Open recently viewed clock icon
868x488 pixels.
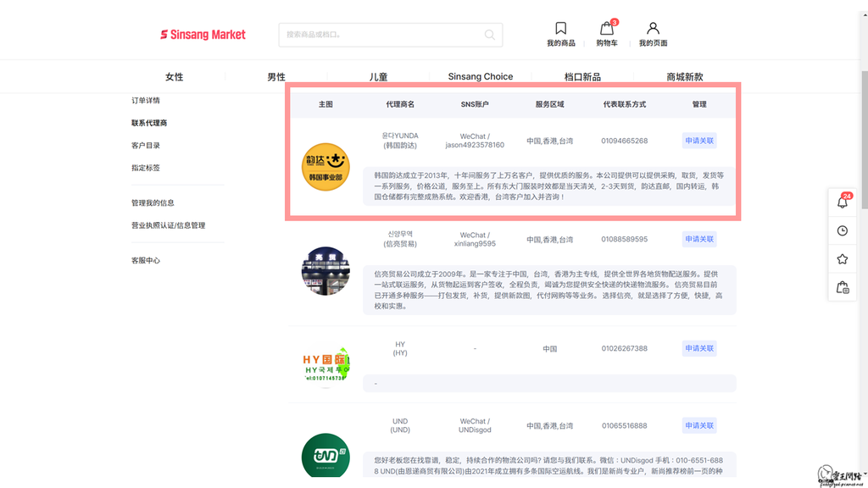point(843,230)
